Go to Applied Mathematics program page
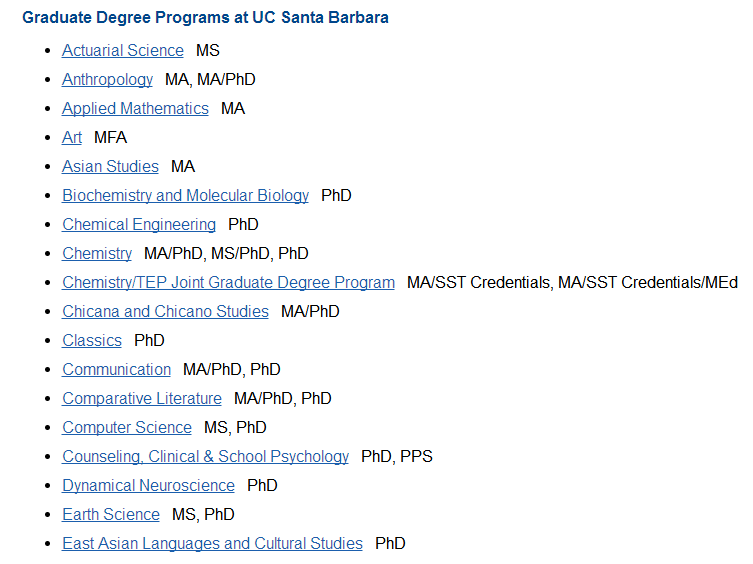Image resolution: width=753 pixels, height=564 pixels. pos(135,109)
